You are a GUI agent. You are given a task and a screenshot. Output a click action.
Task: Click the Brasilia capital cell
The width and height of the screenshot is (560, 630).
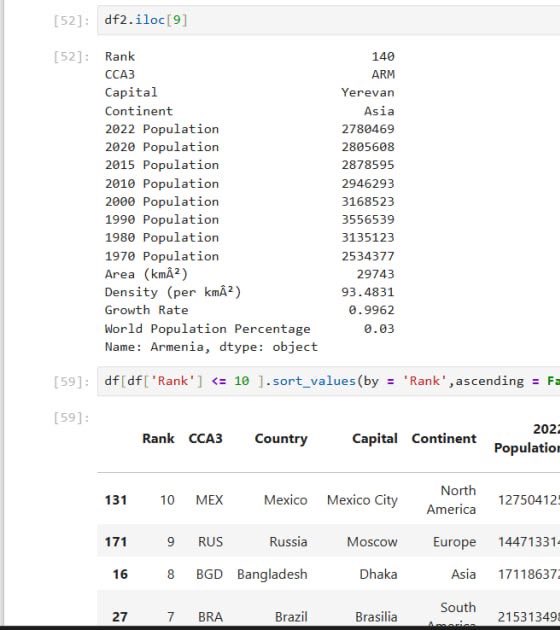click(x=376, y=617)
